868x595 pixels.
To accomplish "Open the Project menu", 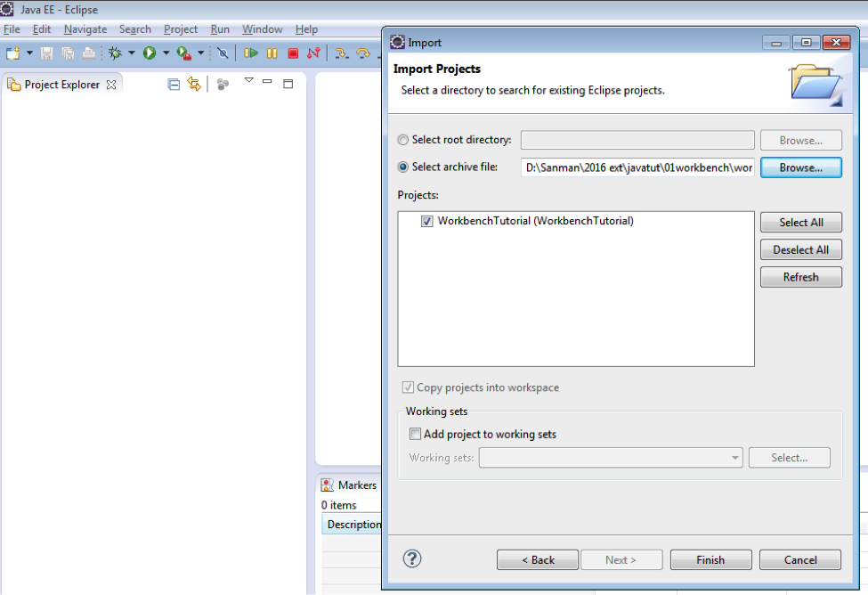I will (181, 29).
